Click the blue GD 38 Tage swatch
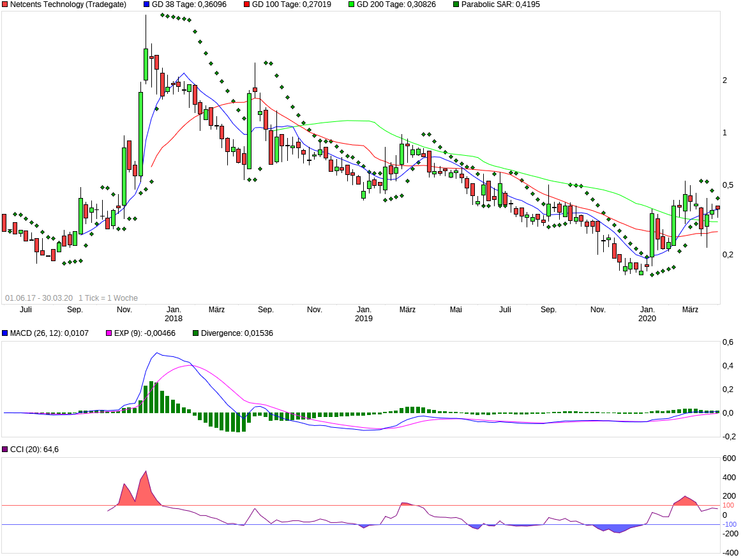Viewport: 750px width, 560px height. click(146, 4)
